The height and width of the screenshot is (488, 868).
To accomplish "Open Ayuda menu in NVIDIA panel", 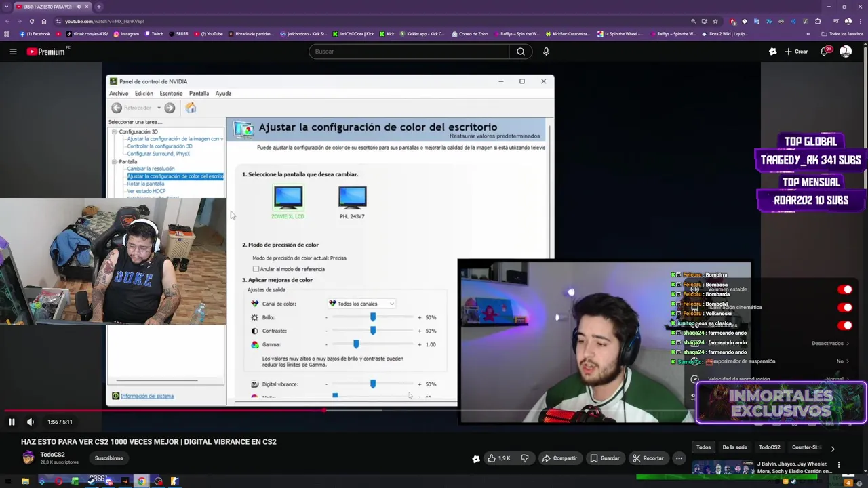I will (x=223, y=94).
